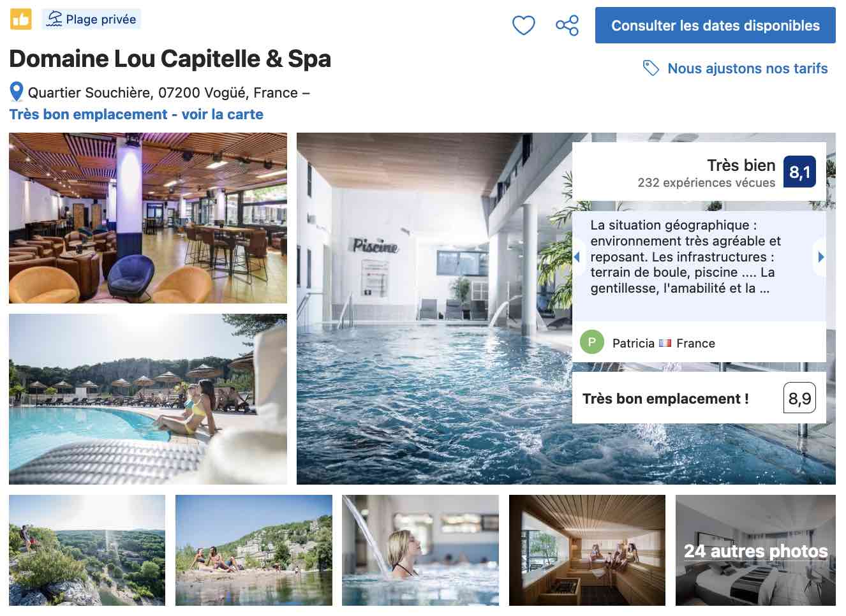Click the yellow thumbs-up badge

pyautogui.click(x=20, y=19)
